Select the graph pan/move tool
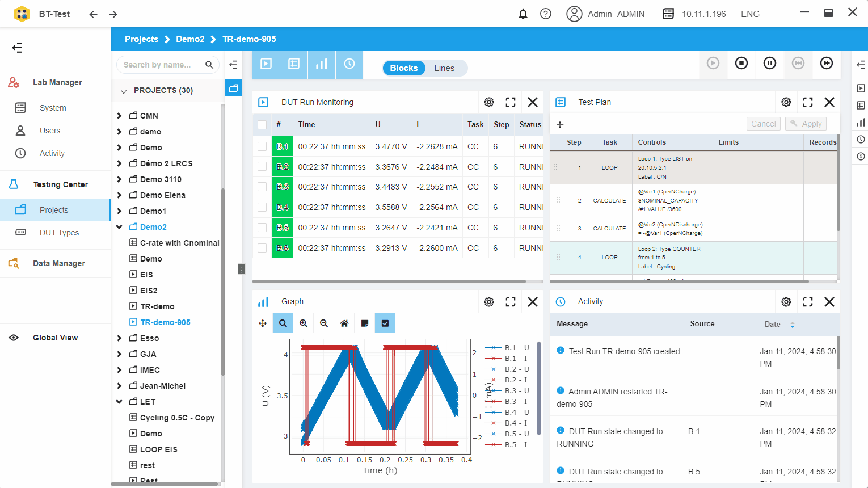Viewport: 868px width, 488px height. [x=263, y=323]
